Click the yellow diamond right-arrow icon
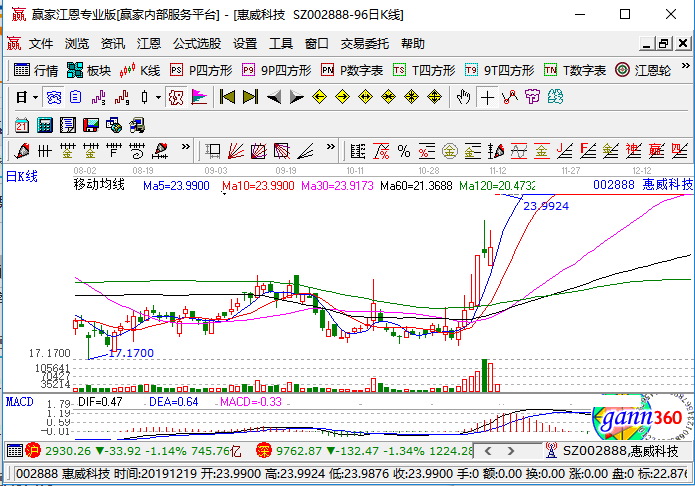The width and height of the screenshot is (695, 486). 343,97
